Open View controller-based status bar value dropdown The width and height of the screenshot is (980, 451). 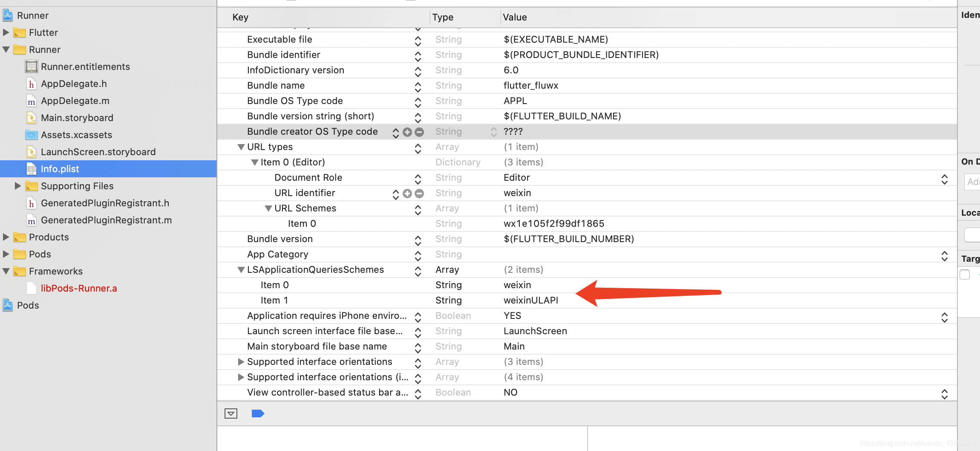coord(945,394)
